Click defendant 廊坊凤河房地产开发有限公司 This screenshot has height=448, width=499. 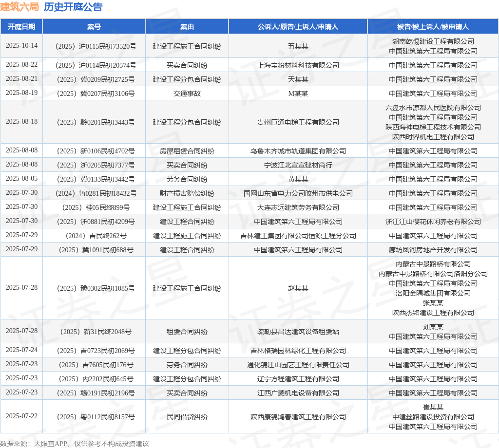pos(433,250)
